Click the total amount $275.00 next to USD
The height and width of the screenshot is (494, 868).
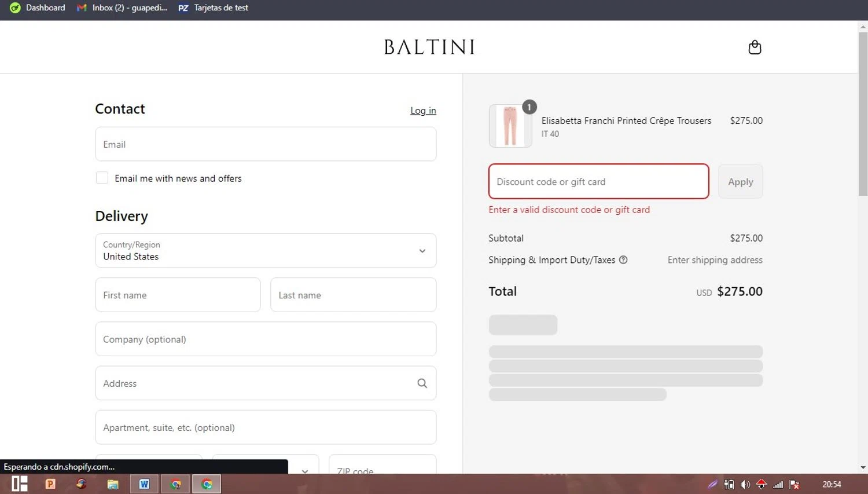pyautogui.click(x=740, y=291)
